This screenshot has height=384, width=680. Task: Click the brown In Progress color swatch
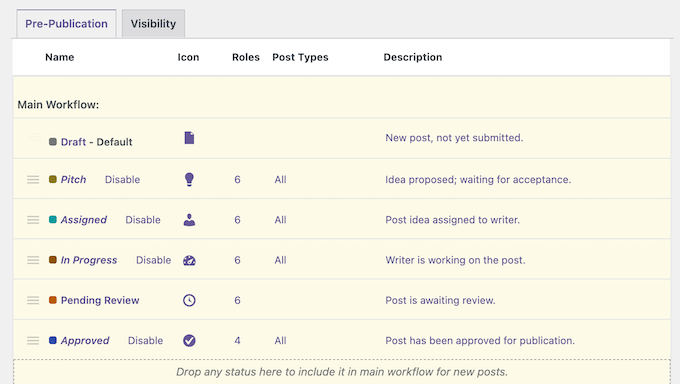pyautogui.click(x=53, y=260)
